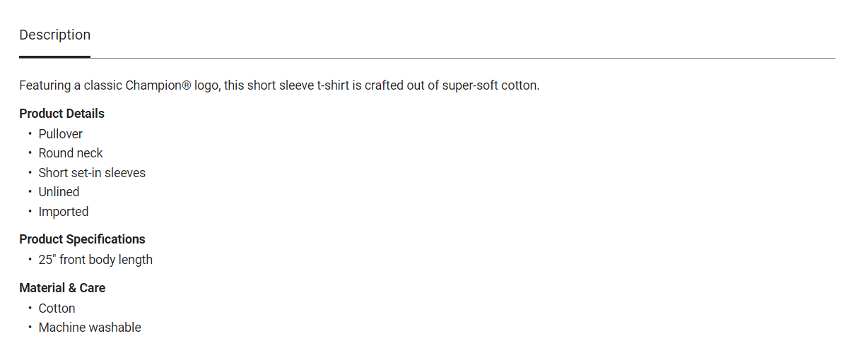The height and width of the screenshot is (348, 868).
Task: Click the Material & Care heading
Action: click(62, 288)
